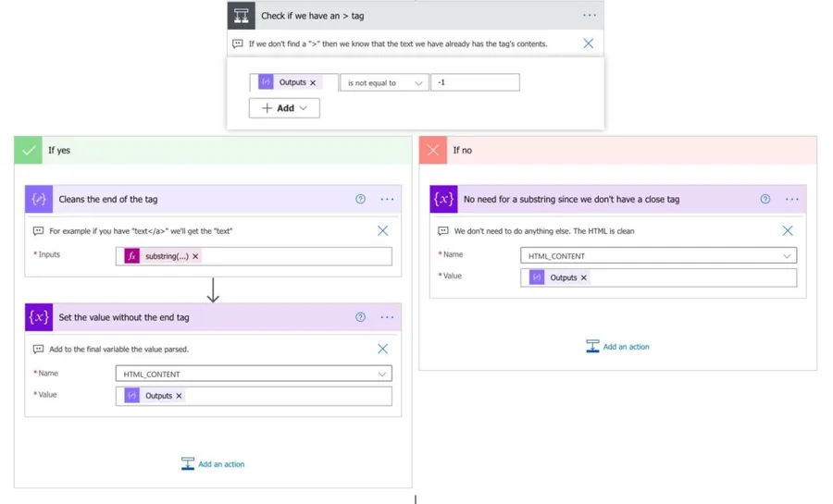Click the condition icon on Check if we have an > tag
This screenshot has width=833, height=504.
[x=242, y=16]
